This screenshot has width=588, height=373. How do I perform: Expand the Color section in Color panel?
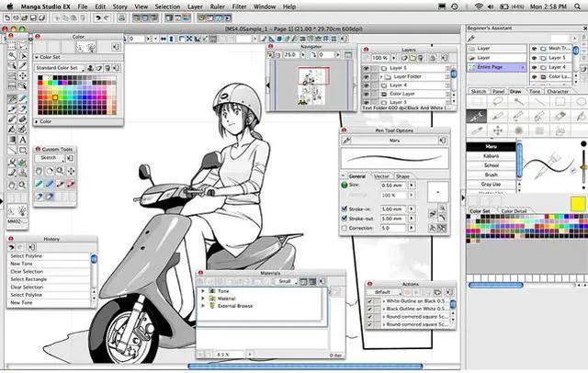coord(37,121)
